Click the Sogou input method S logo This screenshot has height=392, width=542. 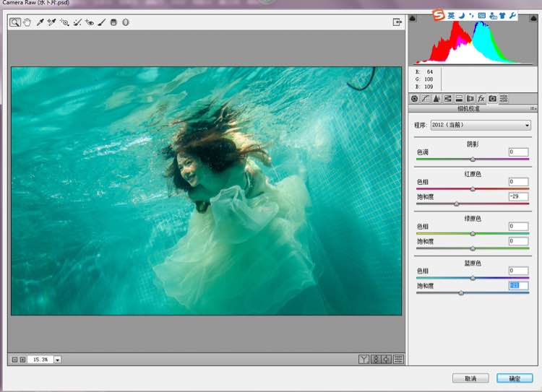pos(439,15)
